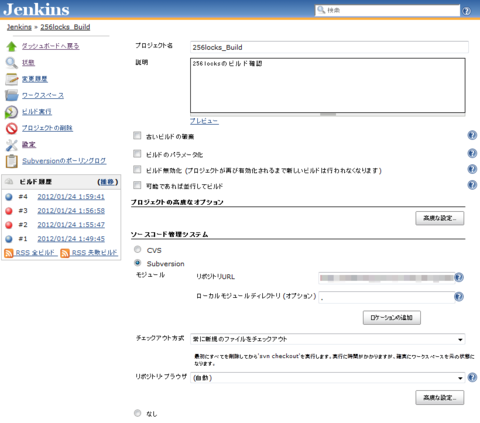Viewport: 480px width, 423px height.
Task: Open help for local module directory field
Action: click(459, 297)
